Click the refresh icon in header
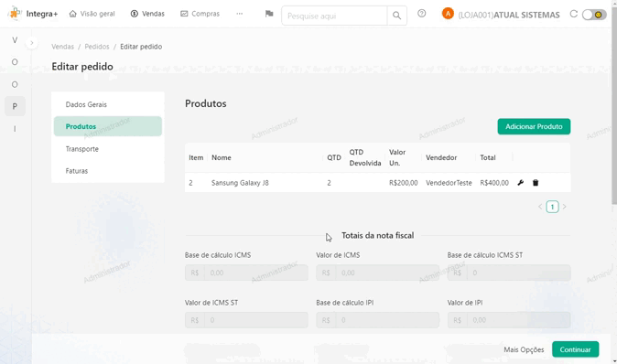Image resolution: width=617 pixels, height=364 pixels. pyautogui.click(x=574, y=14)
